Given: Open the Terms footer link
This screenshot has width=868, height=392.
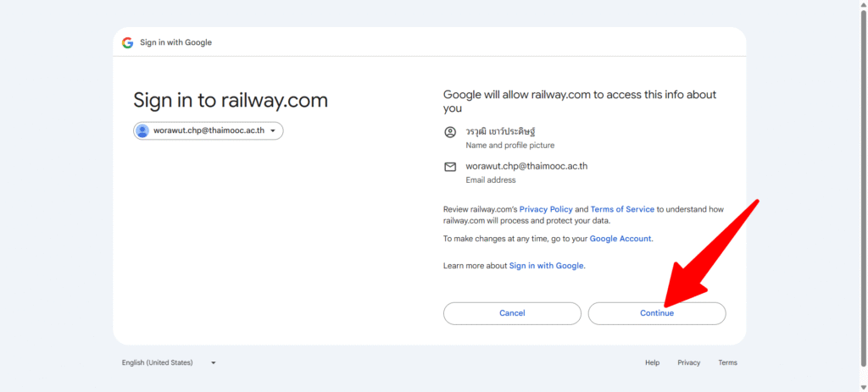Looking at the screenshot, I should pyautogui.click(x=728, y=362).
